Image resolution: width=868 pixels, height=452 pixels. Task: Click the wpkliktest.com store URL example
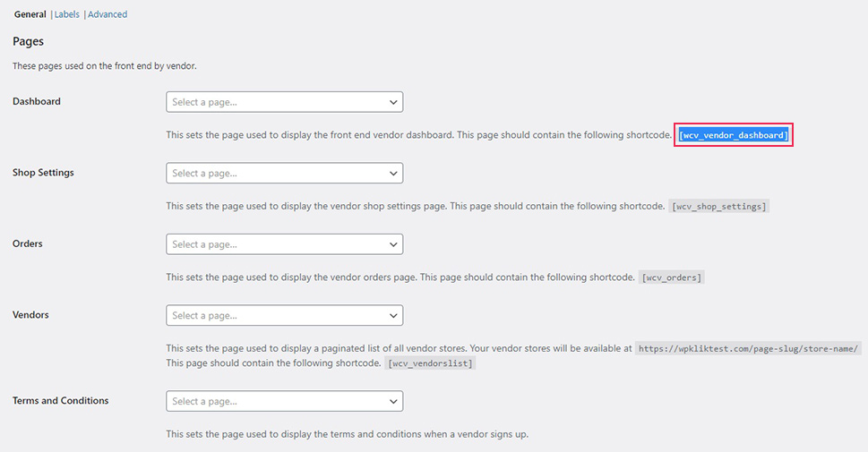748,348
